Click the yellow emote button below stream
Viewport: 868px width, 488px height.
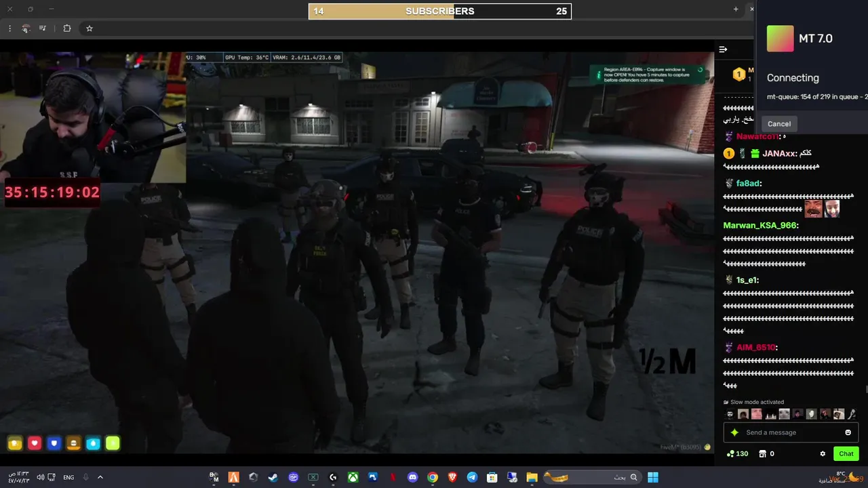click(x=15, y=443)
